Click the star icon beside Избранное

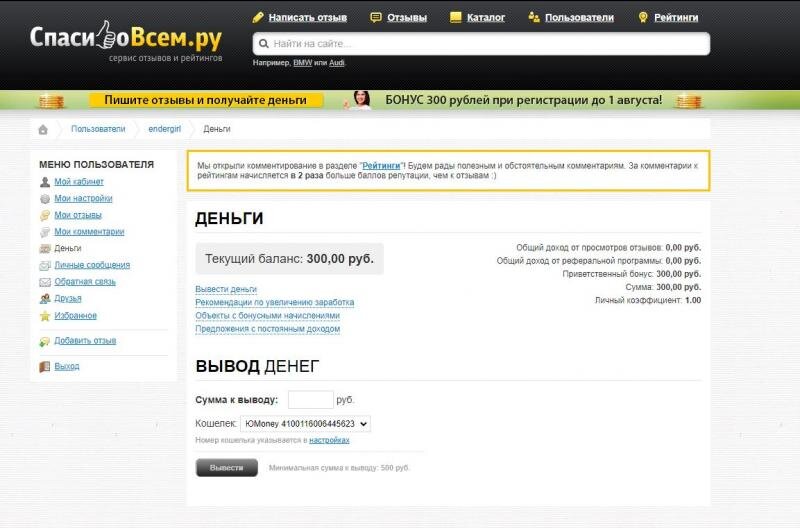click(x=45, y=316)
